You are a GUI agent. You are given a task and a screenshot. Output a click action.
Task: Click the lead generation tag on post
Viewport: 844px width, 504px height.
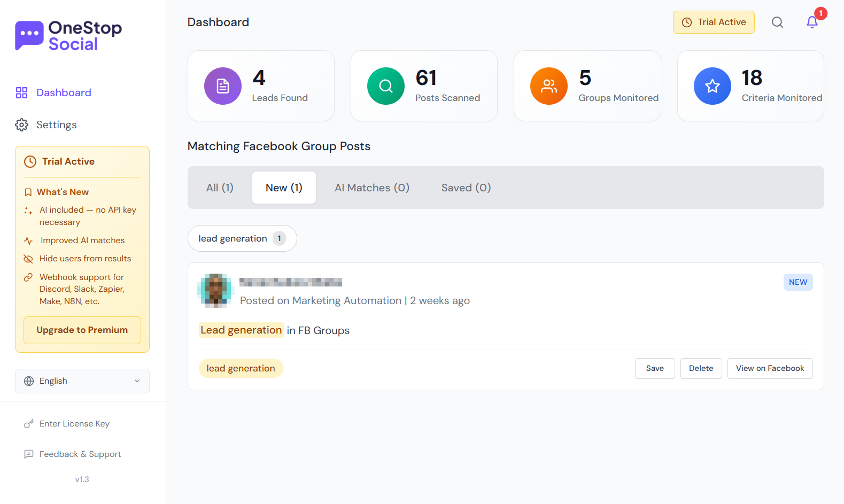(241, 368)
